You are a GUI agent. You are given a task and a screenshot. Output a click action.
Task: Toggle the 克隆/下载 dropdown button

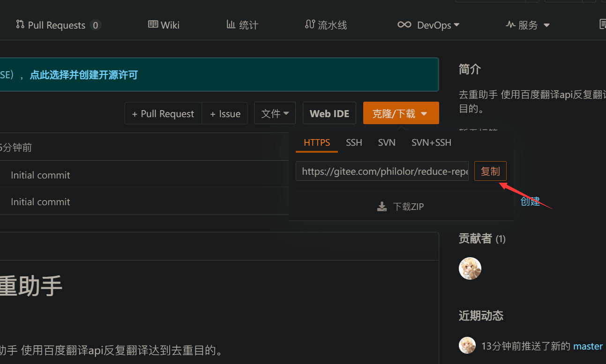[x=401, y=113]
